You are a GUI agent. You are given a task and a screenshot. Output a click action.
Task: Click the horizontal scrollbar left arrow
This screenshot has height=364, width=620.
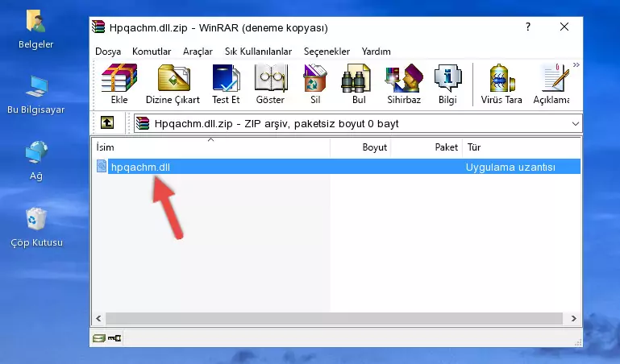pyautogui.click(x=98, y=318)
